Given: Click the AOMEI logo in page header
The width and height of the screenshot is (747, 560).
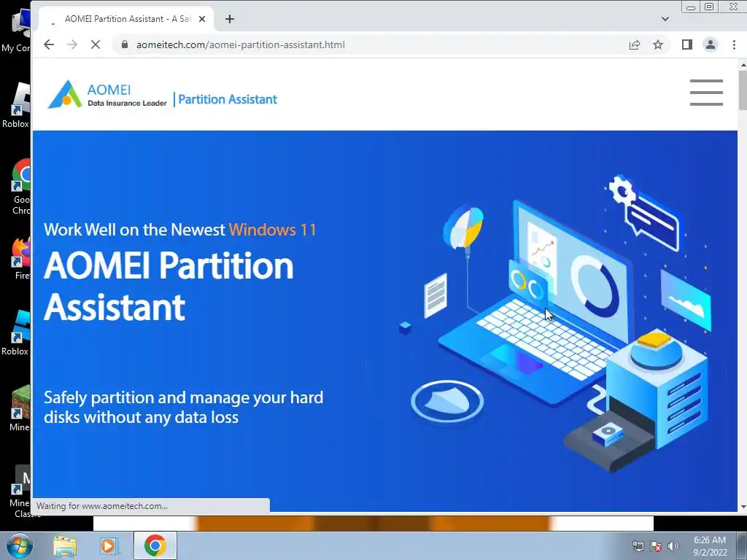Looking at the screenshot, I should tap(107, 94).
